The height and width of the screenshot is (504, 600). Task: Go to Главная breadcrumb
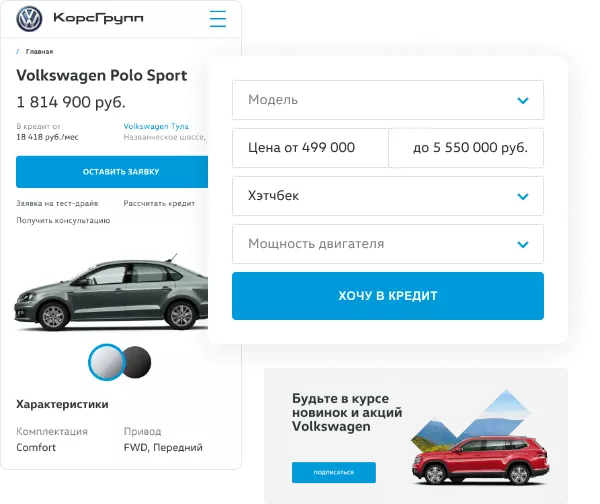click(x=39, y=52)
